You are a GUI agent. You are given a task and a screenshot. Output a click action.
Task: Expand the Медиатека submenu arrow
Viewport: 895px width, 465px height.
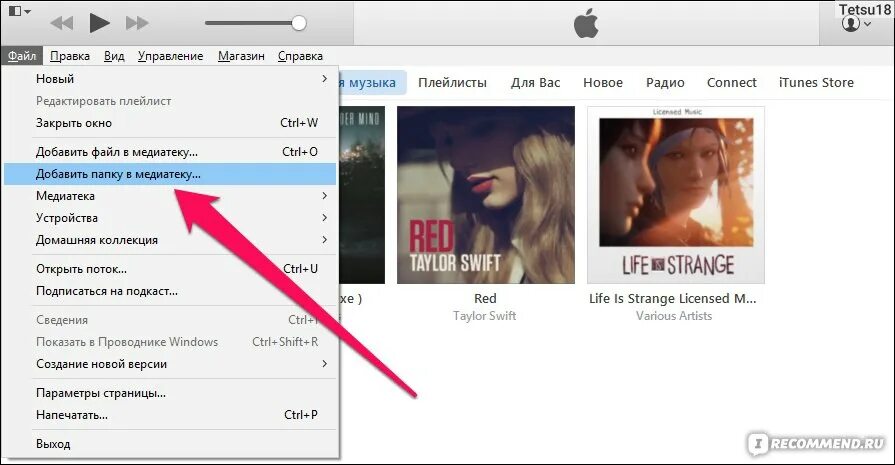pos(324,196)
